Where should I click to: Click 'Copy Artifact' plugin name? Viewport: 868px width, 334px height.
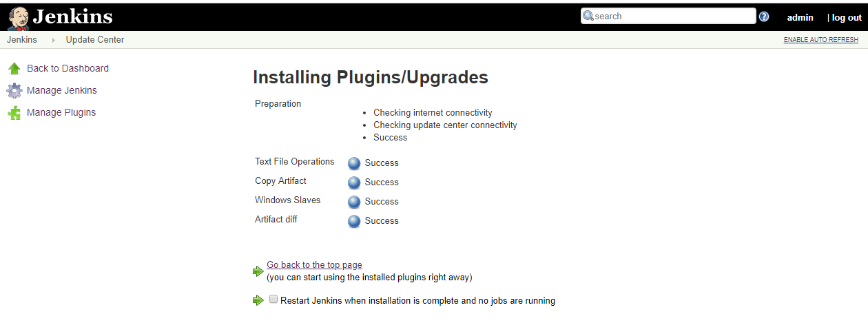[x=280, y=181]
